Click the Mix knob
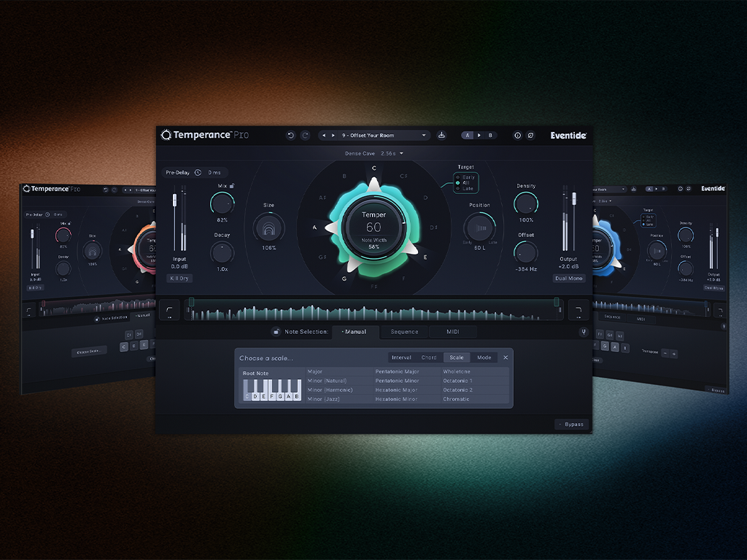 (x=222, y=204)
